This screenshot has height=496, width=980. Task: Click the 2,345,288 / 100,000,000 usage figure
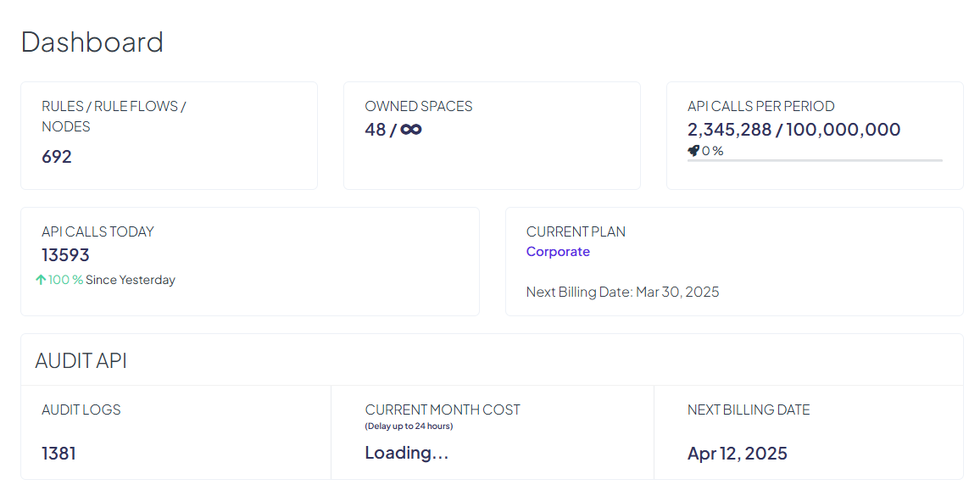point(793,130)
